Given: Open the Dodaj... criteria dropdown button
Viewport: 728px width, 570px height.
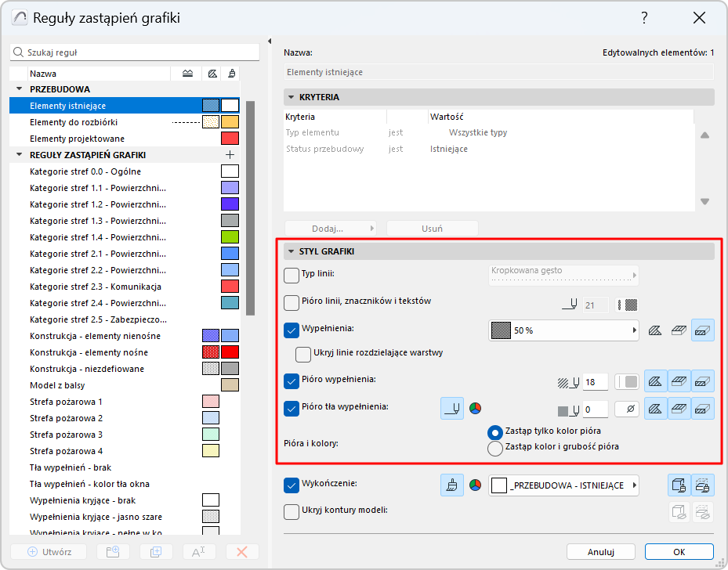Looking at the screenshot, I should pyautogui.click(x=330, y=229).
